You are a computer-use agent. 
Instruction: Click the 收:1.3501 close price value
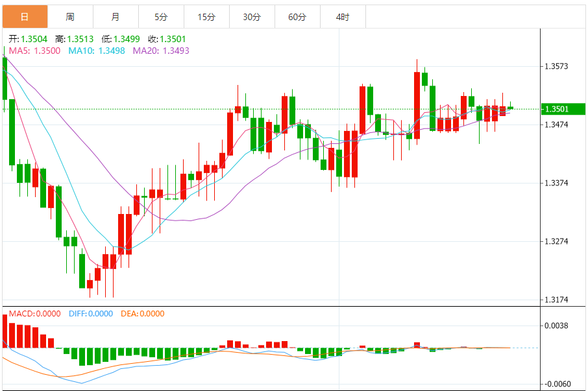coord(167,39)
